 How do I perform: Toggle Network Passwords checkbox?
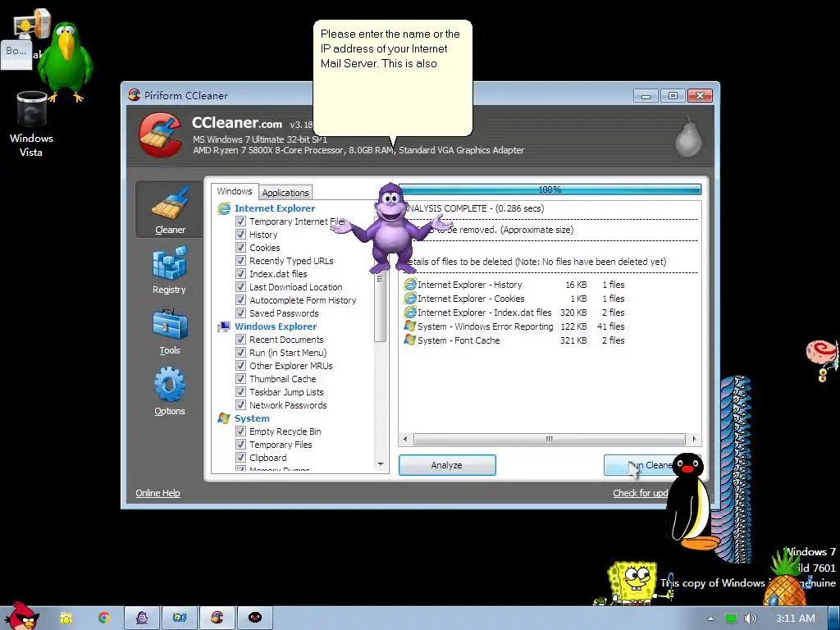(x=240, y=405)
